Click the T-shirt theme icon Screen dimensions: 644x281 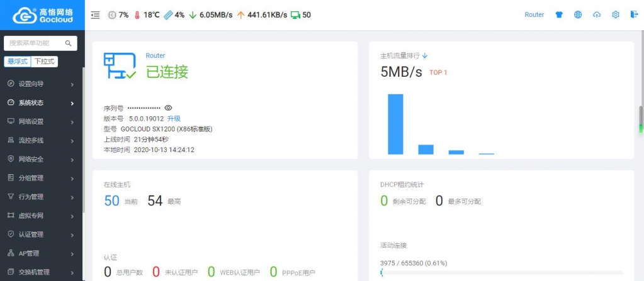[558, 15]
